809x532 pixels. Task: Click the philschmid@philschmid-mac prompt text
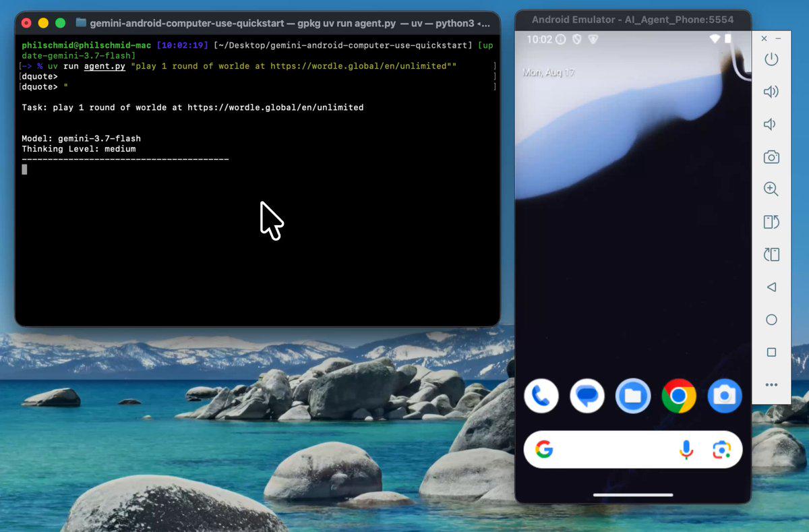(86, 45)
